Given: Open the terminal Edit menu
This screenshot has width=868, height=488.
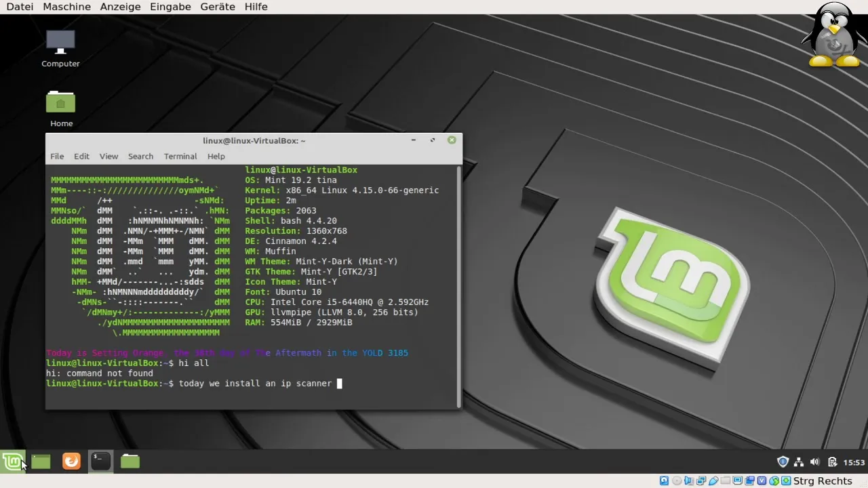Looking at the screenshot, I should 81,157.
